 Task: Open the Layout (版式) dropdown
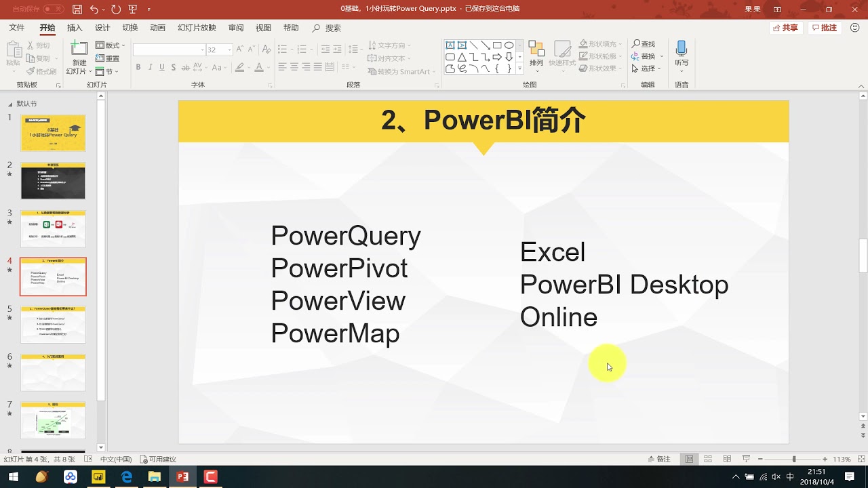(x=110, y=45)
